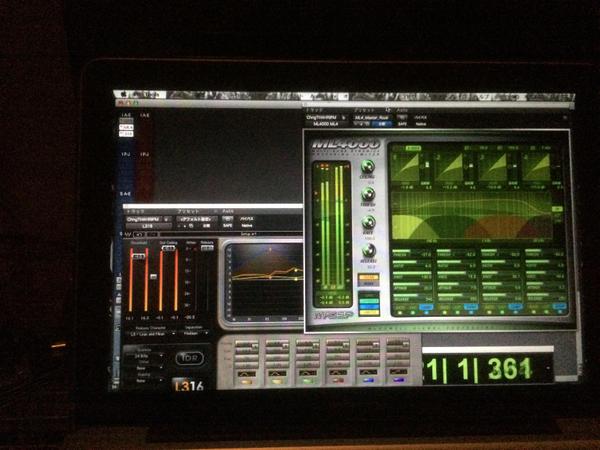Select band 1 curve display in ML4000
Viewport: 600px width, 450px height.
pyautogui.click(x=405, y=167)
